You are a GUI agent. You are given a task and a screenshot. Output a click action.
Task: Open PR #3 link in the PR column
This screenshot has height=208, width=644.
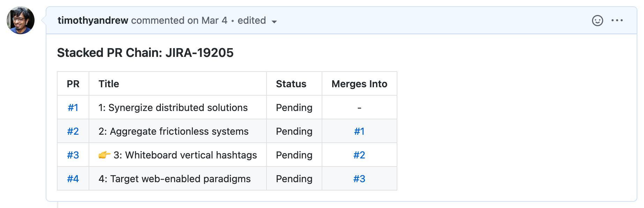(73, 155)
